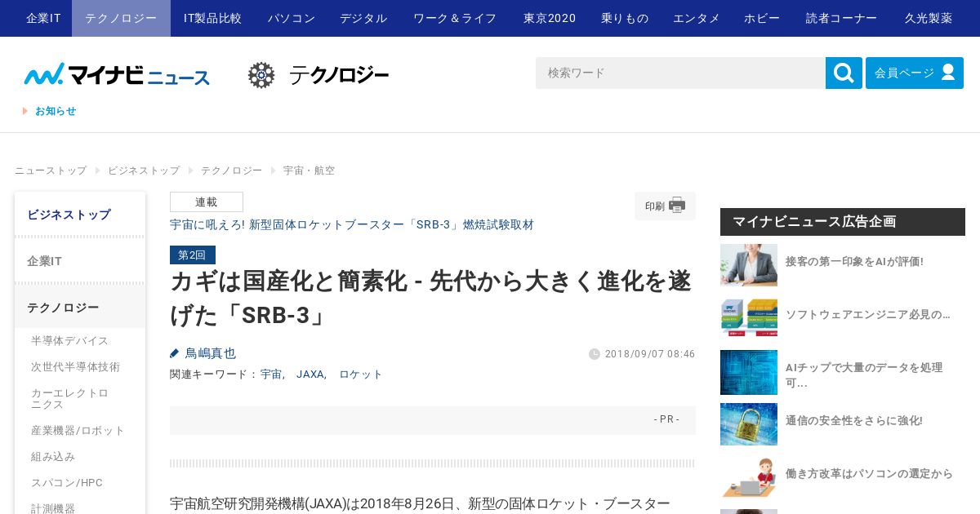Image resolution: width=980 pixels, height=514 pixels.
Task: Open the エンタメ menu item
Action: point(697,18)
